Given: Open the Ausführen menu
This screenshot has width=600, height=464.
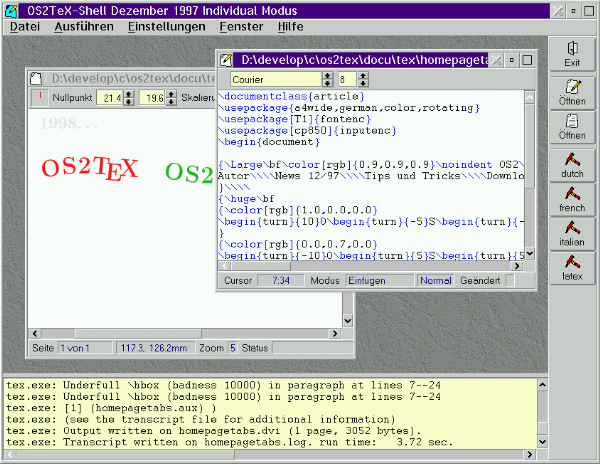Looking at the screenshot, I should click(84, 27).
